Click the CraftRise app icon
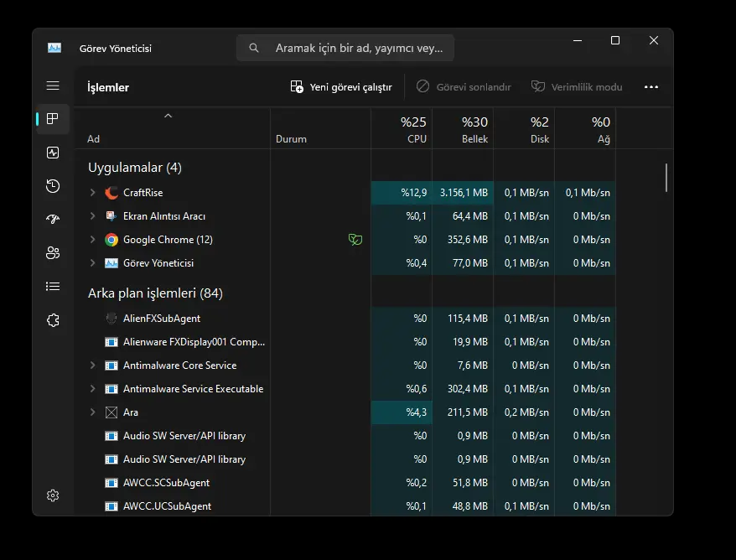736x560 pixels. pos(111,193)
